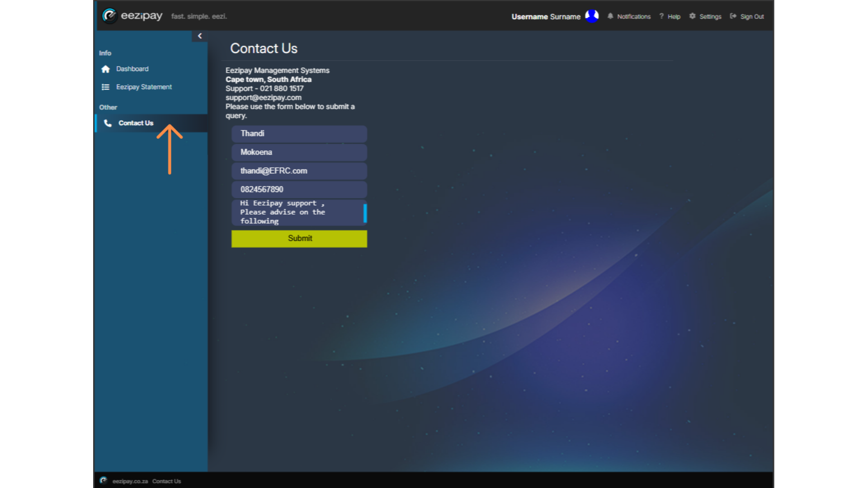Image resolution: width=868 pixels, height=488 pixels.
Task: Click the message textarea starting Hi Eezipay support
Action: point(297,212)
